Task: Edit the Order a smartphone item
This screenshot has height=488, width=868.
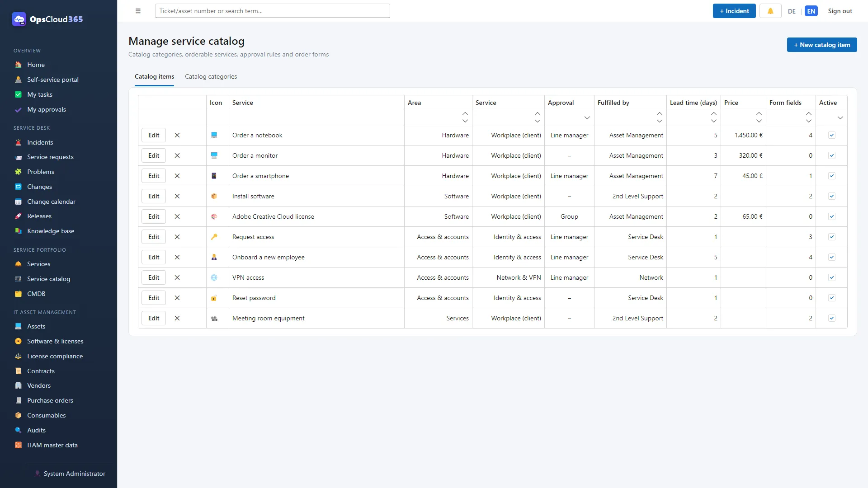Action: click(x=154, y=176)
